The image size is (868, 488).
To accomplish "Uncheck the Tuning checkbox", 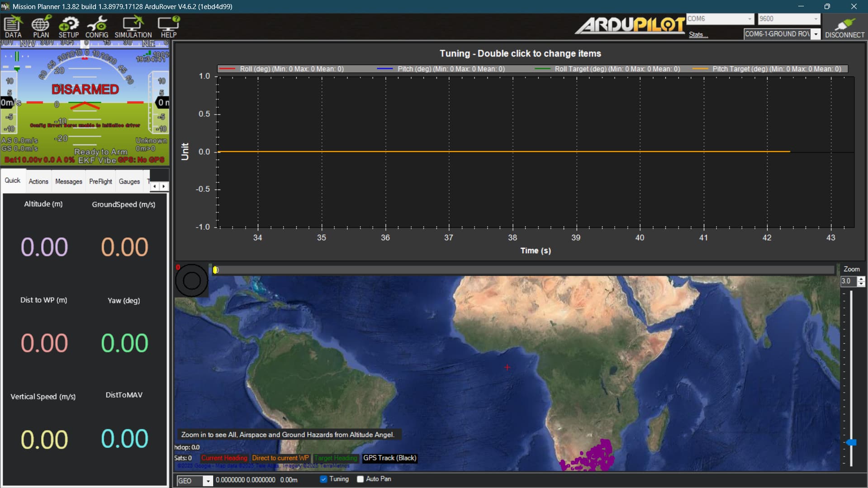I will [x=323, y=479].
